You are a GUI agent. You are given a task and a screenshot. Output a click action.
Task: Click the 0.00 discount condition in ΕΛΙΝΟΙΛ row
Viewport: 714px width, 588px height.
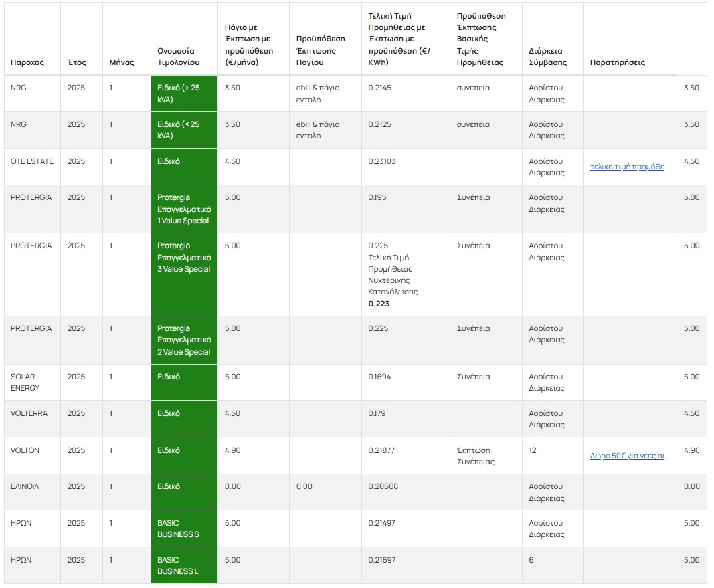click(304, 486)
